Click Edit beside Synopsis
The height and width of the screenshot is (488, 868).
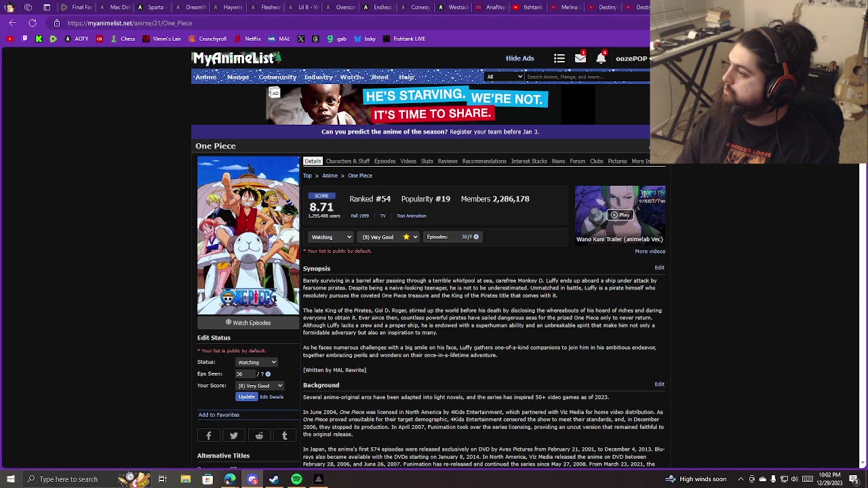click(659, 268)
